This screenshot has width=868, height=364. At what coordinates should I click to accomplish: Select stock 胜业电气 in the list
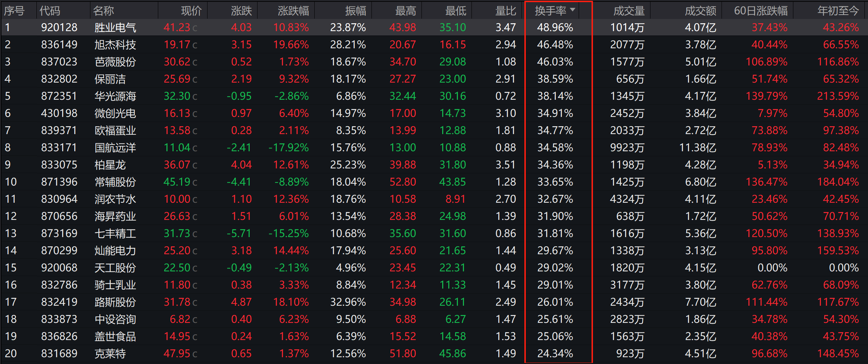tap(115, 28)
